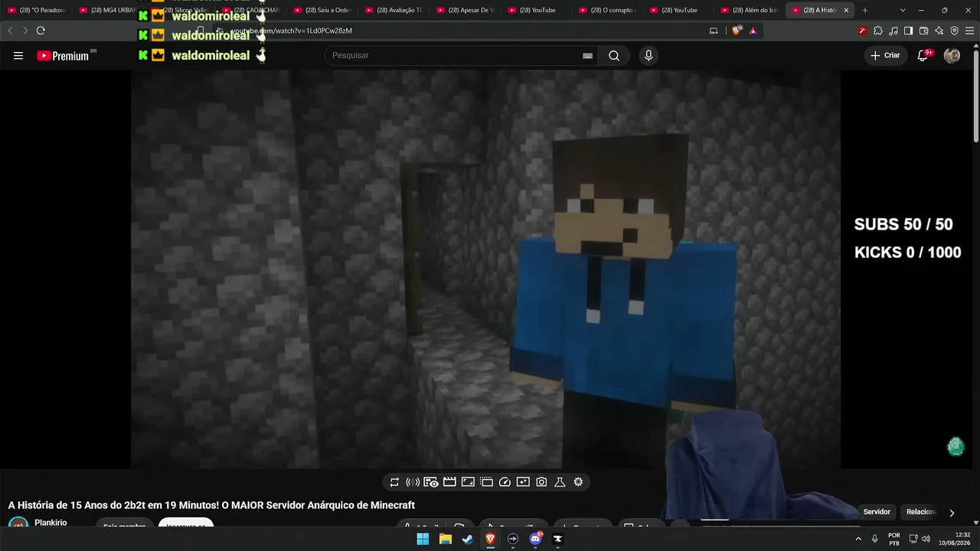Open the Criar create menu
This screenshot has height=551, width=980.
(886, 55)
